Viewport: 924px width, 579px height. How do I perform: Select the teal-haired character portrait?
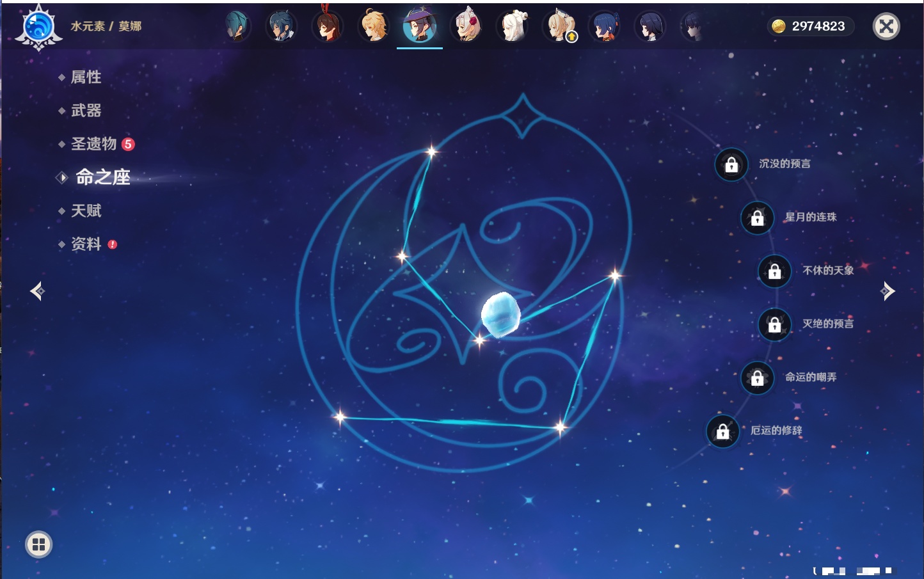coord(236,26)
